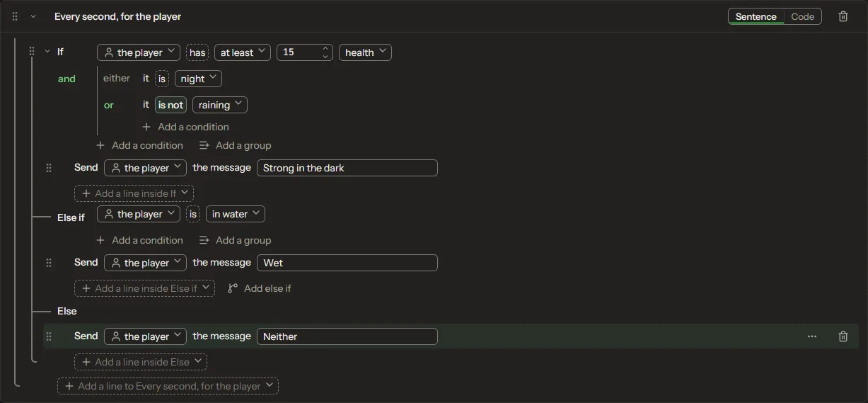Open player dropdown in Strong in the dark line
Viewport: 868px width, 403px height.
click(145, 168)
